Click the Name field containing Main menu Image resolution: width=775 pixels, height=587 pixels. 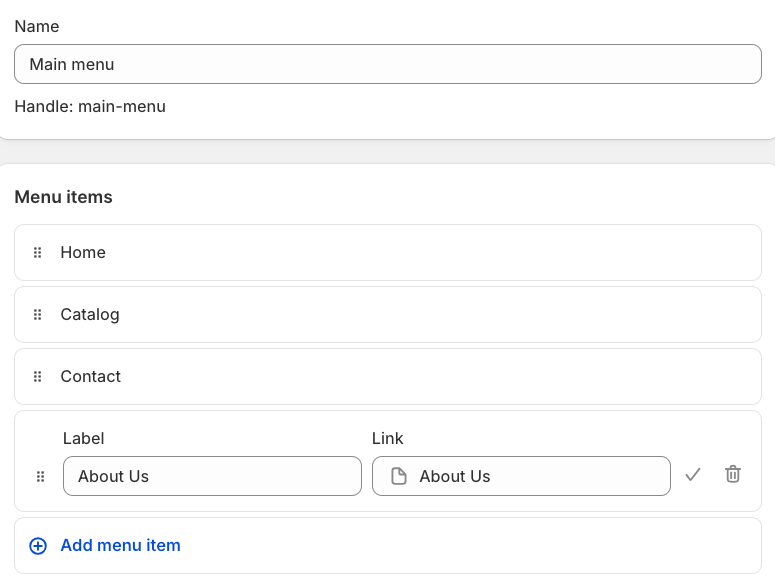pos(388,64)
